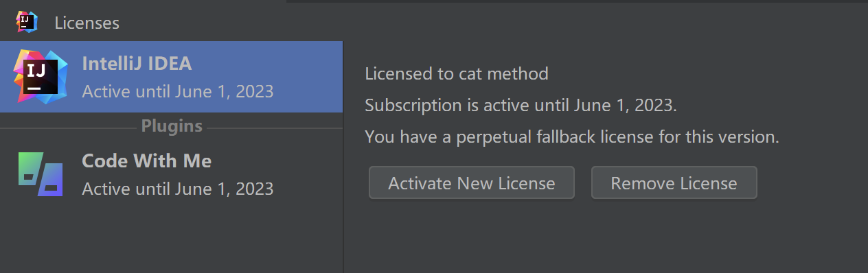868x273 pixels.
Task: Click the empty list area below Code With Me
Action: (171, 241)
